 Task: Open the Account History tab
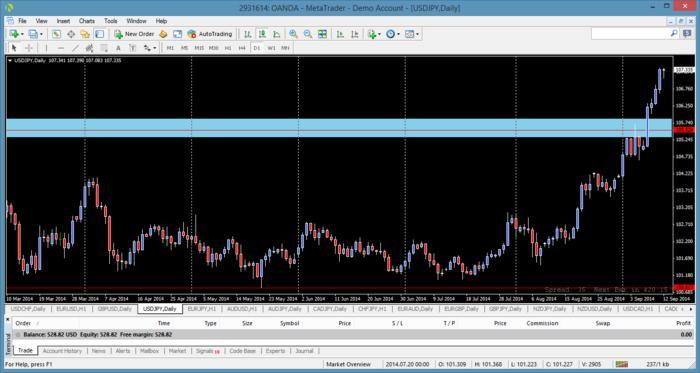point(62,351)
